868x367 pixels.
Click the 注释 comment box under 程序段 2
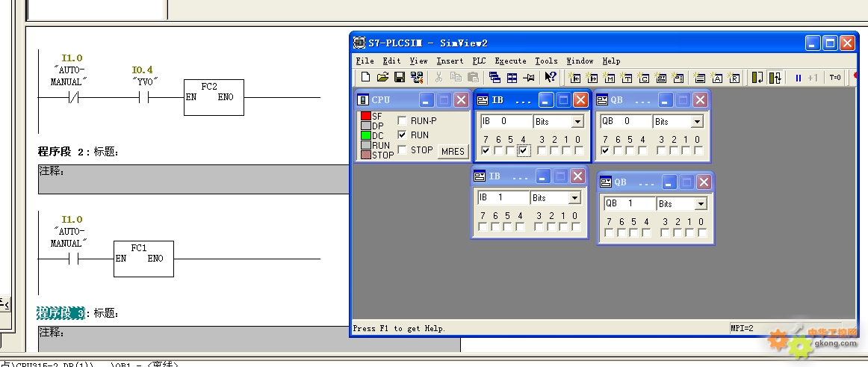pos(193,179)
